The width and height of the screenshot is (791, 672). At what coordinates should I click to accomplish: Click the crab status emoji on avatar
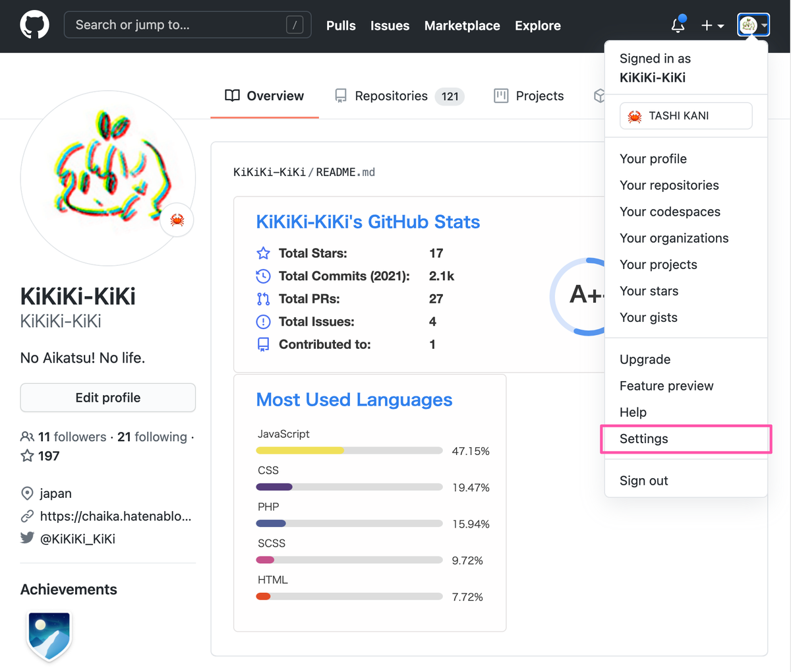(177, 220)
